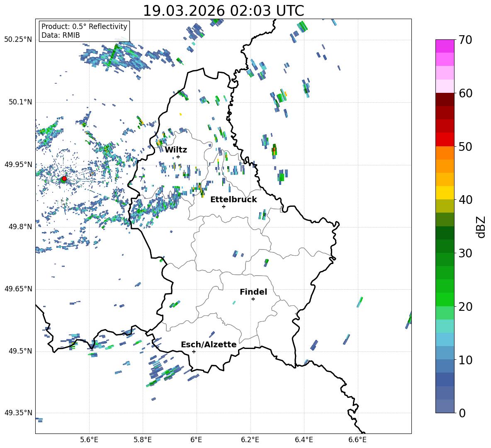The image size is (491, 448).
Task: Click the dBZ colorbar axis label
Action: (x=481, y=227)
